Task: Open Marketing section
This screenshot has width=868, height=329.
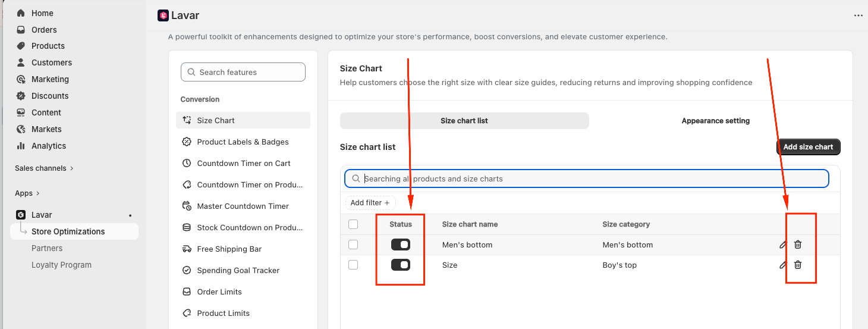Action: tap(50, 79)
